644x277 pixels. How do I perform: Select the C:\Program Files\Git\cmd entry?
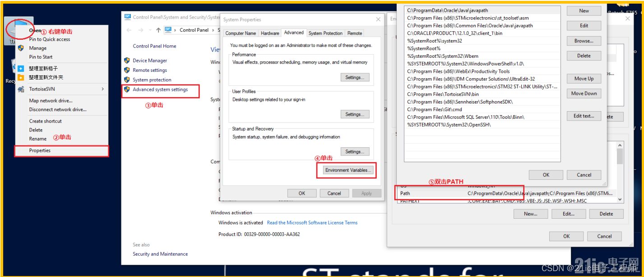(x=482, y=109)
